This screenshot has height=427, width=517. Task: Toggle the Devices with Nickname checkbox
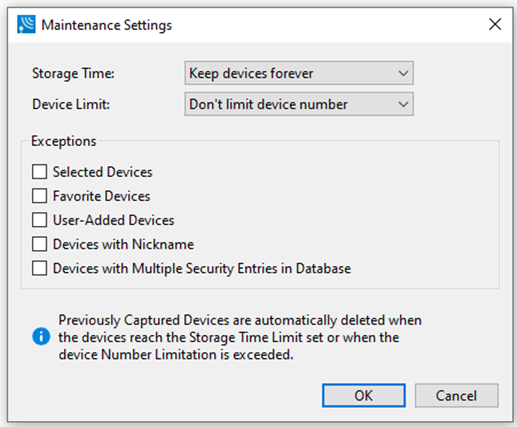point(39,244)
